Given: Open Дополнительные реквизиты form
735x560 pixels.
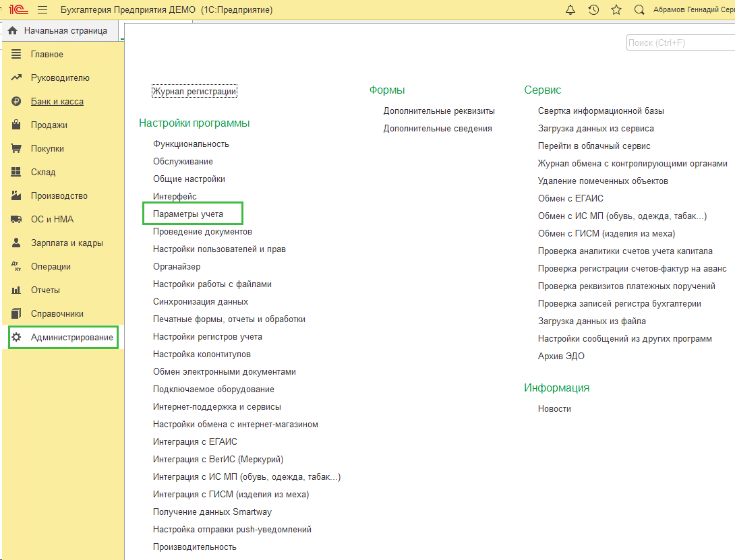Looking at the screenshot, I should pyautogui.click(x=439, y=111).
